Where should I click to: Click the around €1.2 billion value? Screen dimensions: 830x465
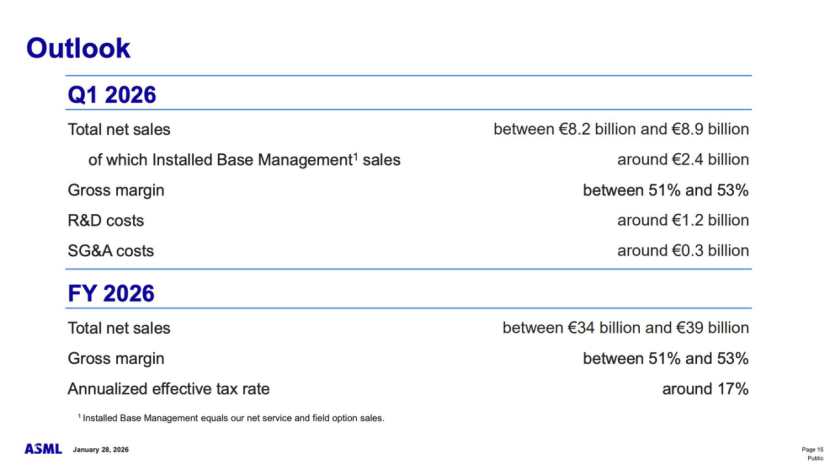pyautogui.click(x=683, y=220)
